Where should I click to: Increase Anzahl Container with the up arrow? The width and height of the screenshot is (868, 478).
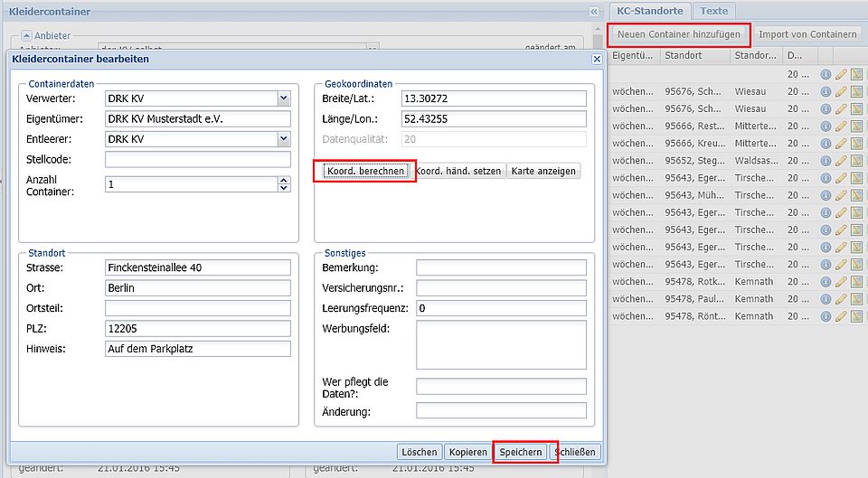284,180
